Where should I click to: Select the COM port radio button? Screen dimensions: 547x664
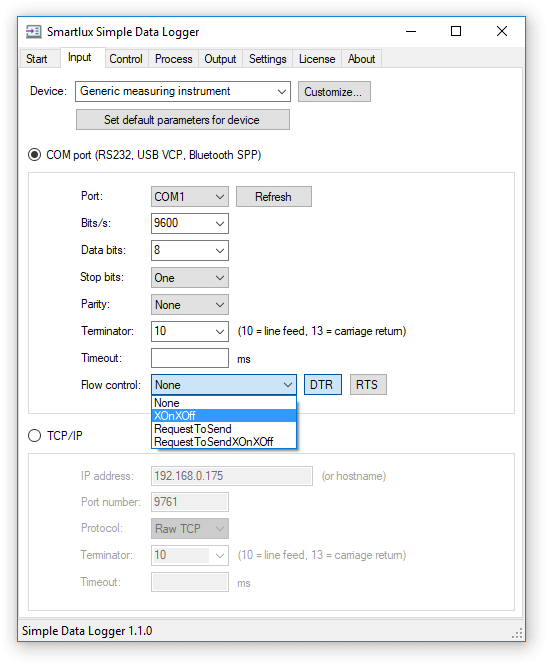(34, 155)
